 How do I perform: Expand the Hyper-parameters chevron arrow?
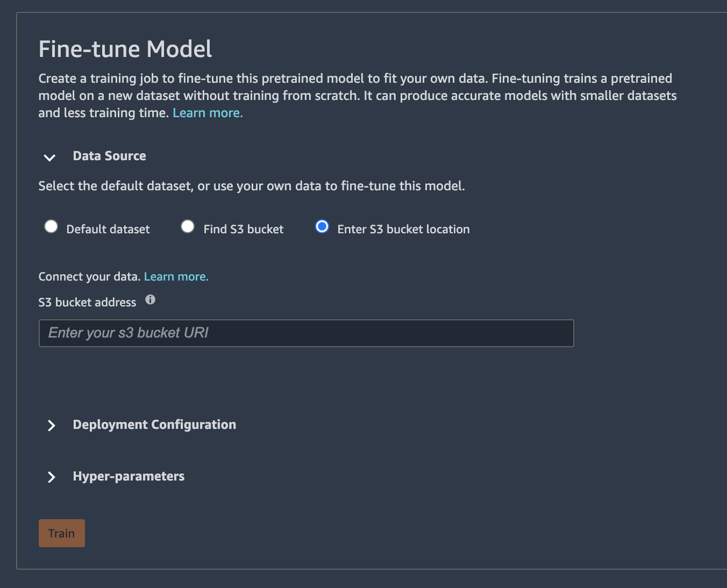(x=51, y=477)
